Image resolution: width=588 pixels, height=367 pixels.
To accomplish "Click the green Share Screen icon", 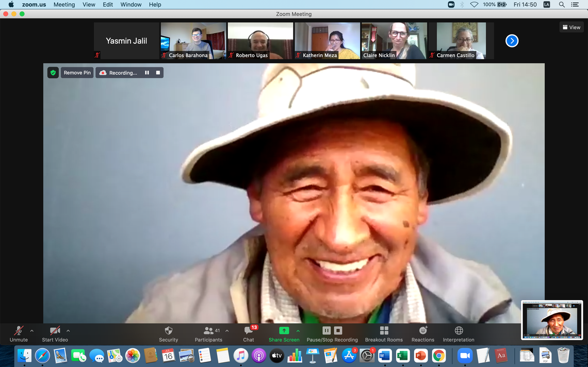I will coord(284,330).
